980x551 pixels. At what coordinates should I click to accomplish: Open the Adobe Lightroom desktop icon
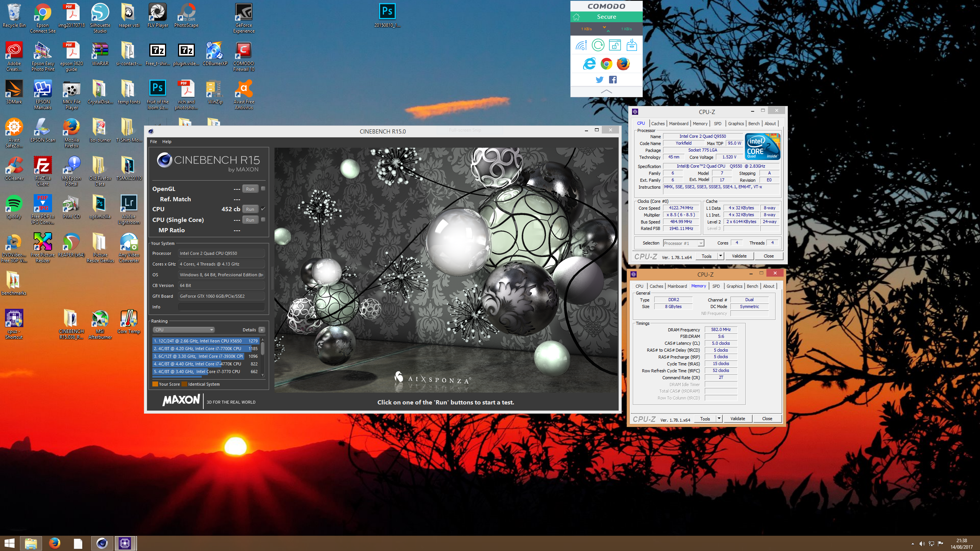click(129, 209)
